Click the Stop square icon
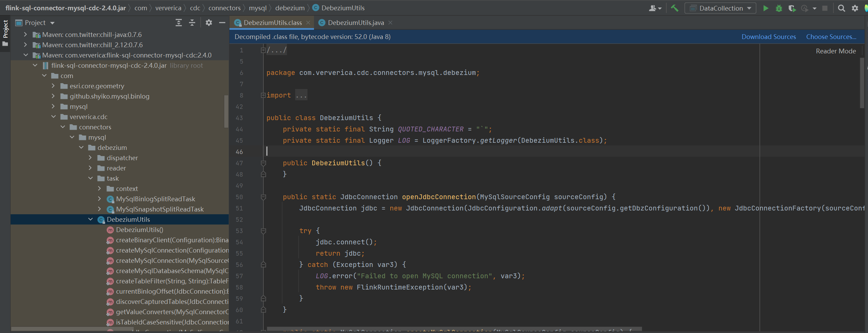 coord(825,8)
